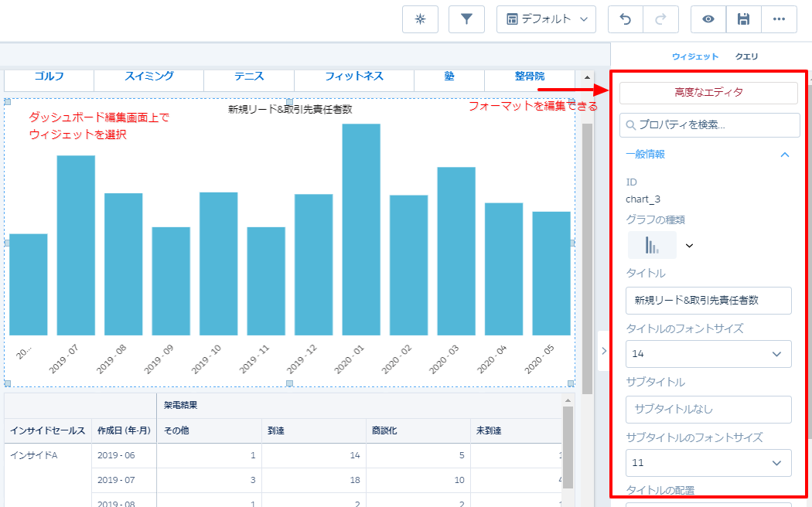Click the プロパティを検索 search field
Viewport: 812px width, 507px height.
click(710, 125)
